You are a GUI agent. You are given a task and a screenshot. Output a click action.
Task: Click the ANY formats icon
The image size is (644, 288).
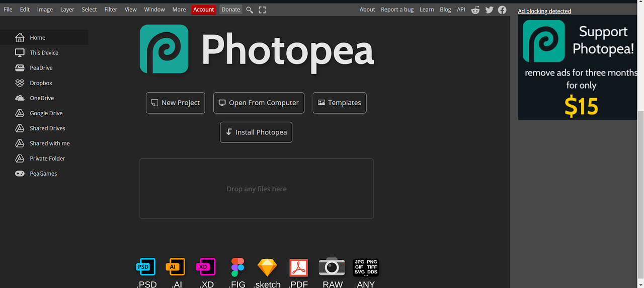pyautogui.click(x=366, y=267)
